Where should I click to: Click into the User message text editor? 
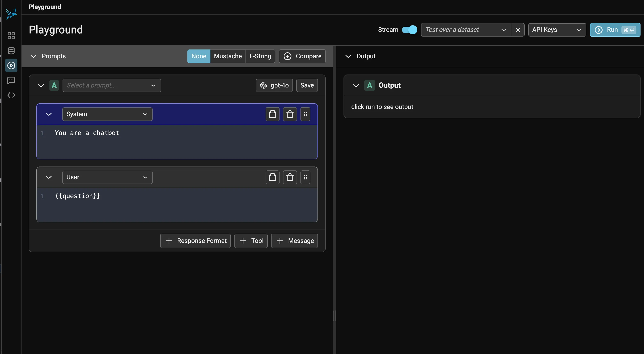[175, 204]
